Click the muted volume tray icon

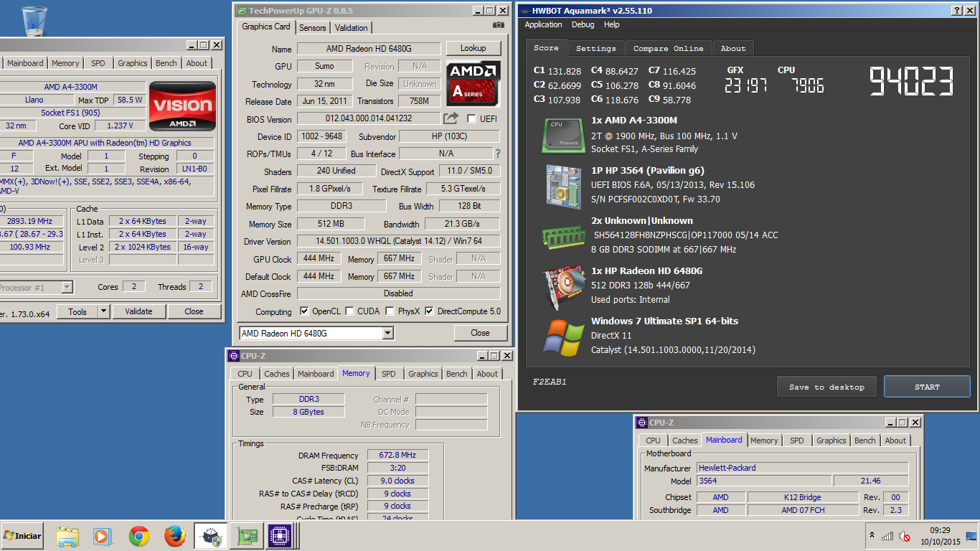click(x=905, y=536)
